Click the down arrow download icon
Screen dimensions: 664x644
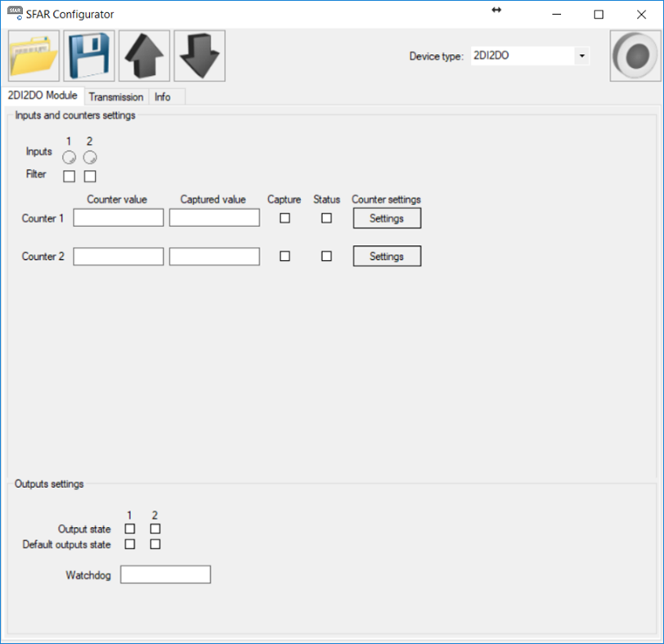tap(200, 56)
